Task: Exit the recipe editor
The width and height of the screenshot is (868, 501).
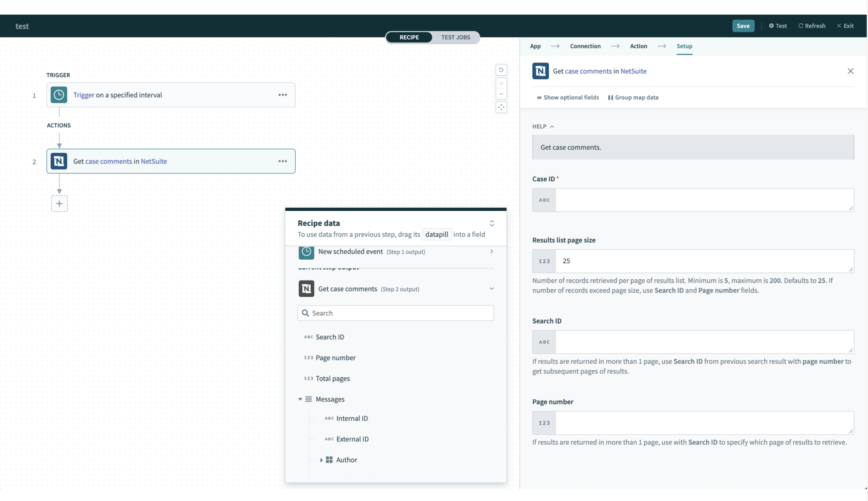Action: [845, 26]
